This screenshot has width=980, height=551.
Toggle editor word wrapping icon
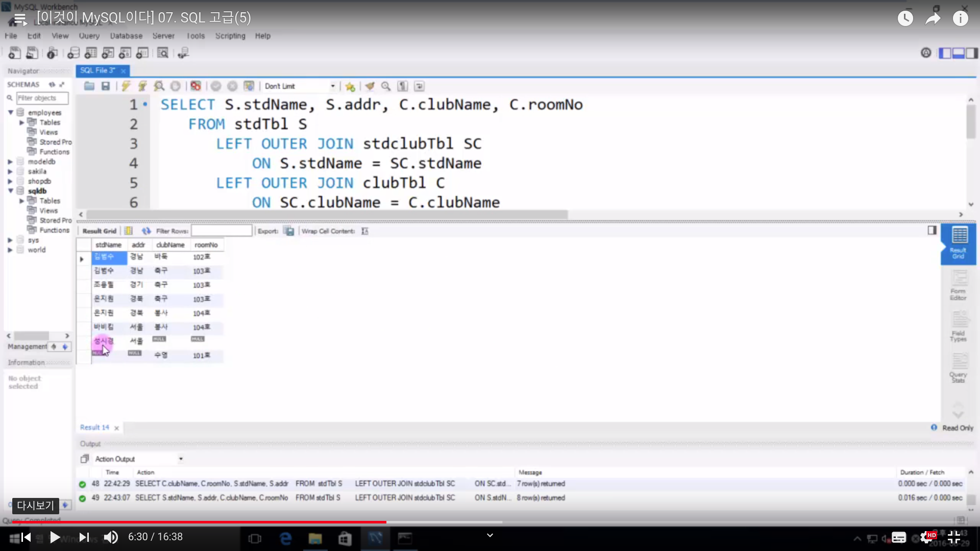pos(419,86)
